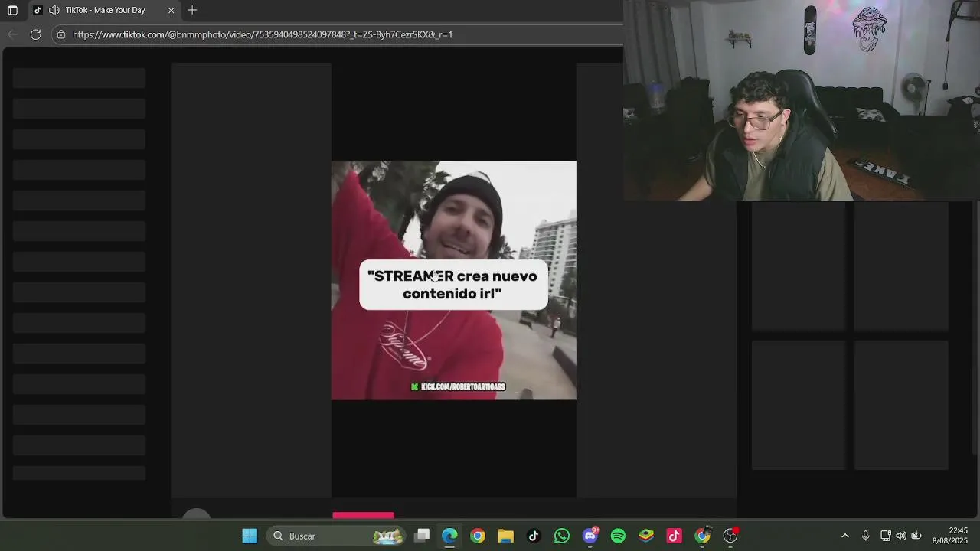Expand the hidden system tray icons
980x551 pixels.
coord(844,536)
